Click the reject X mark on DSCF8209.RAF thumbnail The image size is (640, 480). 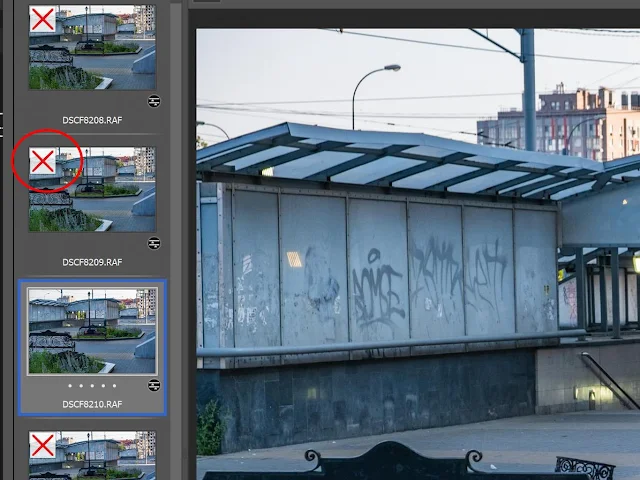click(42, 161)
